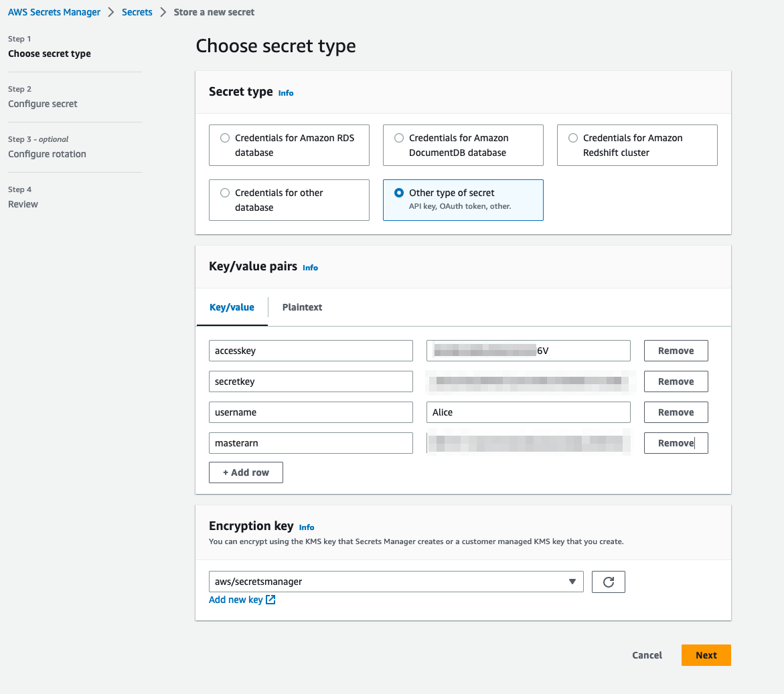Select Step 4 Review in sidebar
Image resolution: width=784 pixels, height=694 pixels.
(x=23, y=197)
